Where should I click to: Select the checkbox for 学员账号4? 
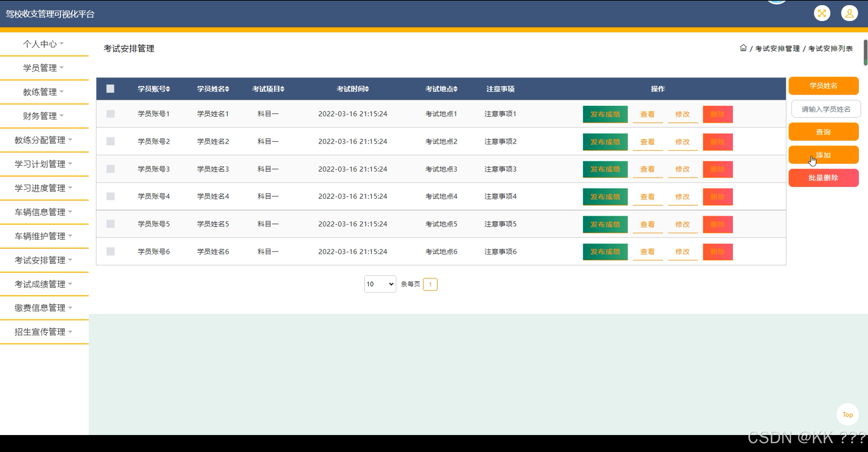(110, 196)
